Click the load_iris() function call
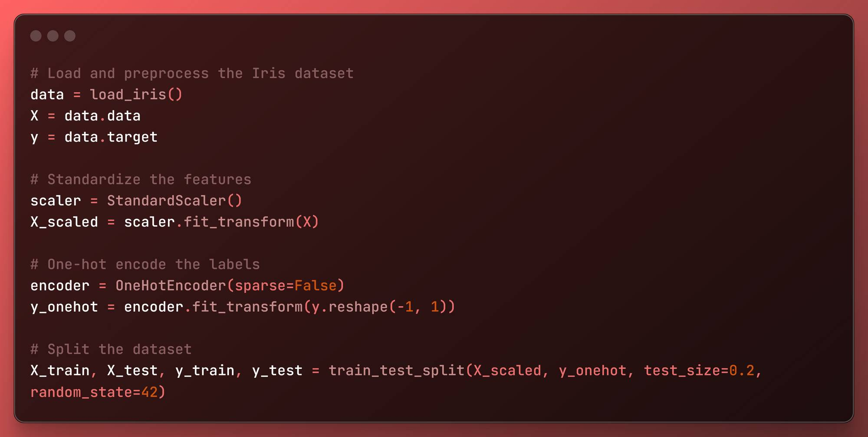 click(x=136, y=95)
